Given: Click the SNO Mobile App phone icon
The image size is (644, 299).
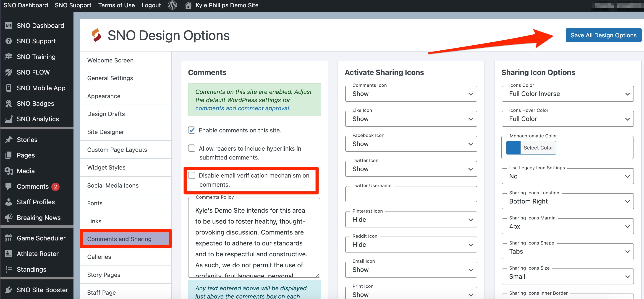Looking at the screenshot, I should click(x=8, y=88).
